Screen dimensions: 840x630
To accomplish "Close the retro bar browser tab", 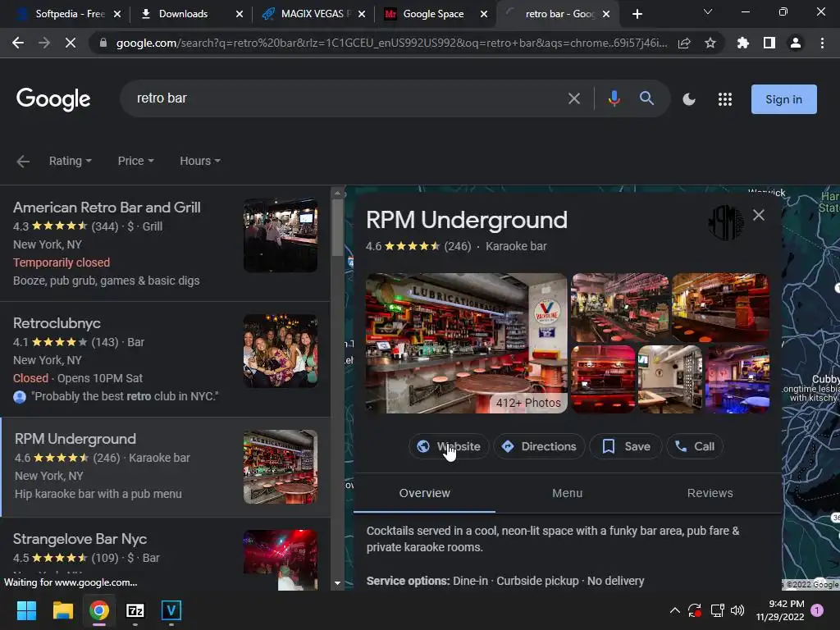I will coord(606,14).
